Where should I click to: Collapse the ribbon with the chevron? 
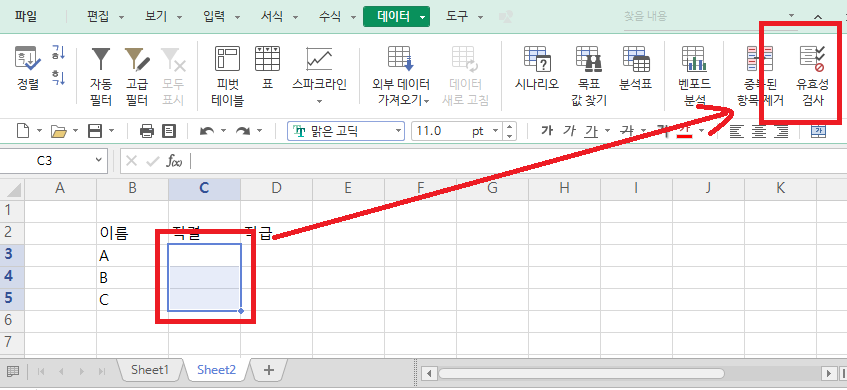818,17
